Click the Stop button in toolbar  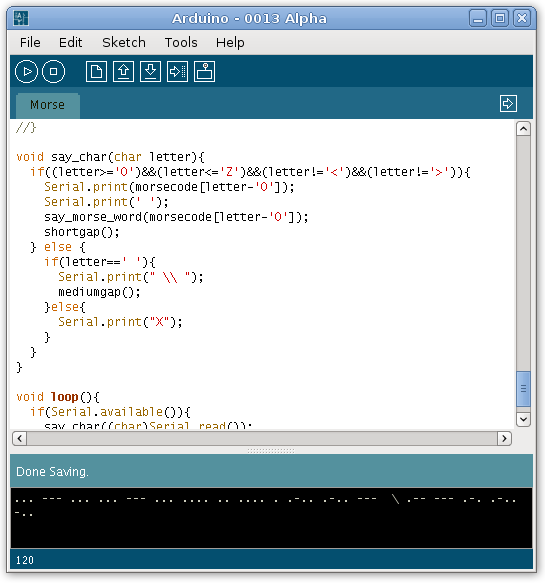53,71
